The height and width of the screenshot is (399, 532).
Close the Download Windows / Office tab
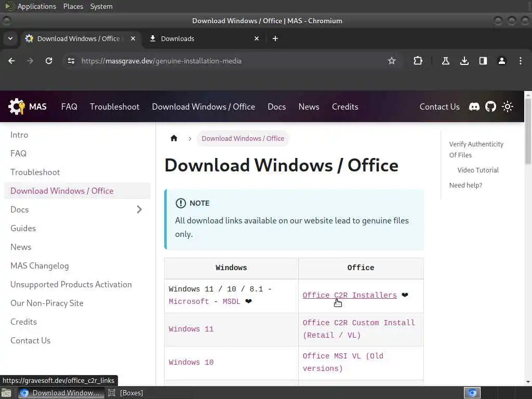[133, 38]
